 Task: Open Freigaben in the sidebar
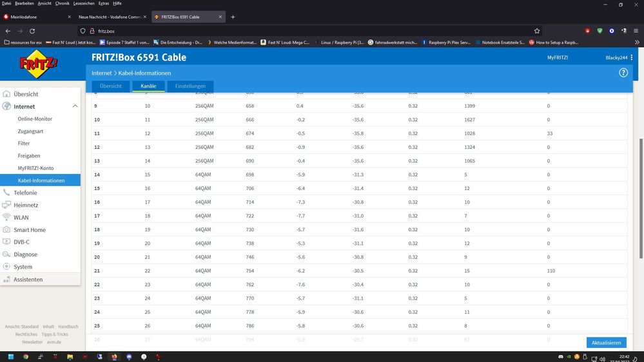click(29, 156)
